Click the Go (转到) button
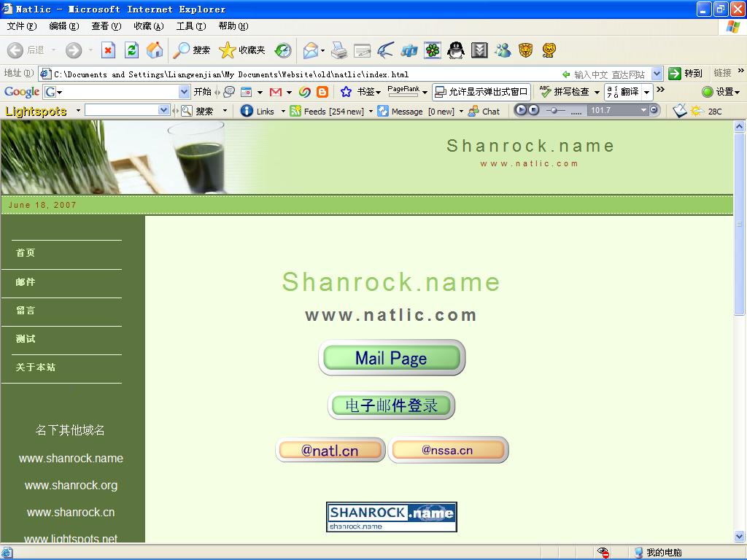The image size is (747, 560). click(x=686, y=74)
